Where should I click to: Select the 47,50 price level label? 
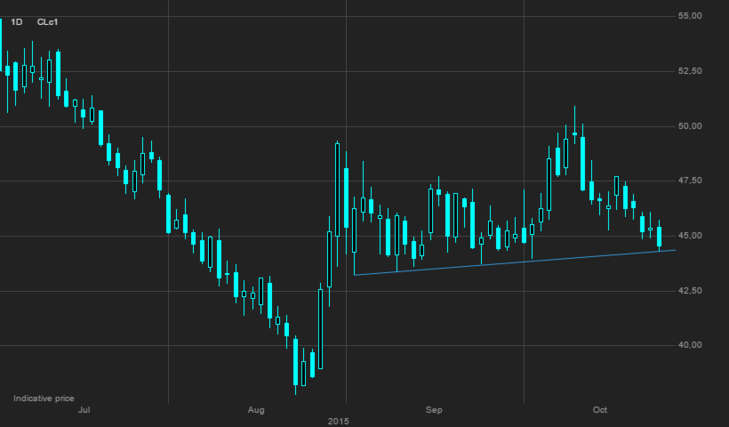tap(691, 181)
